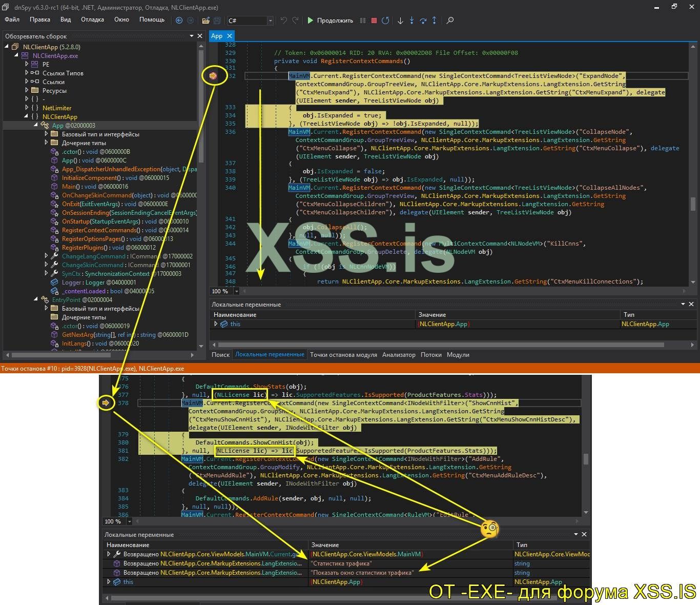Expand the SynCtx property node
Viewport: 700px width, 605px height.
point(46,274)
